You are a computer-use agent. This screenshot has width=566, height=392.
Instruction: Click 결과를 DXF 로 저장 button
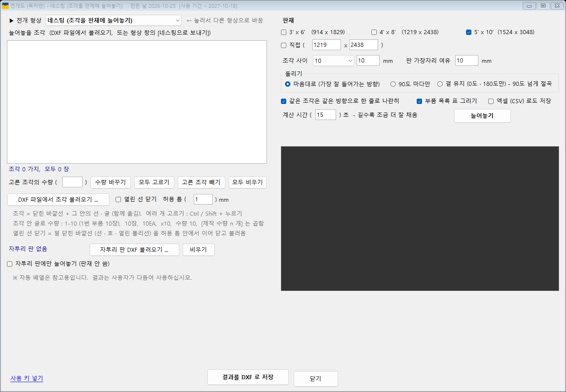[248, 377]
